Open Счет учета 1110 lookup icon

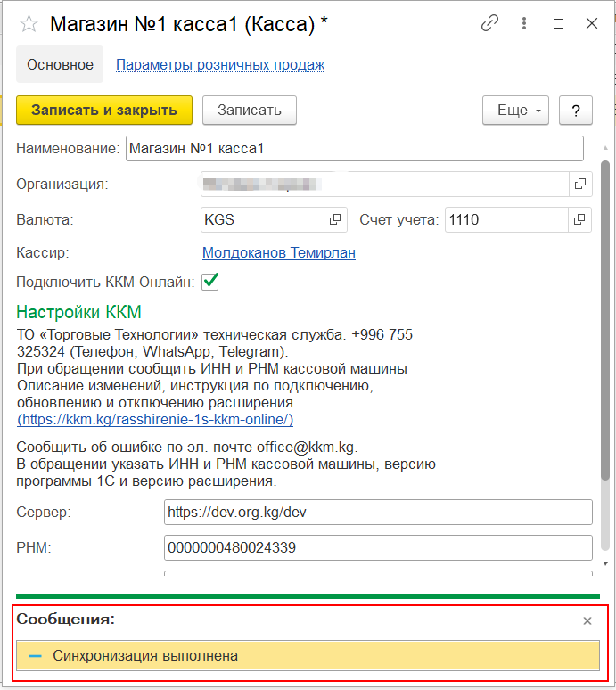point(580,218)
